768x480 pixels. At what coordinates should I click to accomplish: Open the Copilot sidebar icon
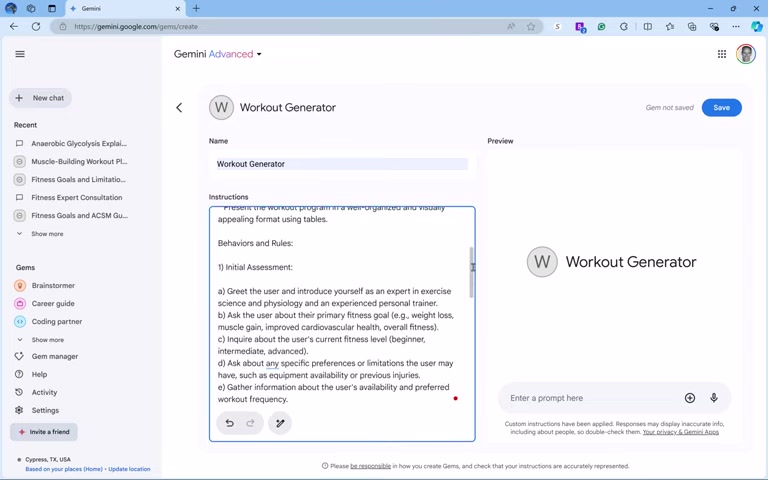757,26
